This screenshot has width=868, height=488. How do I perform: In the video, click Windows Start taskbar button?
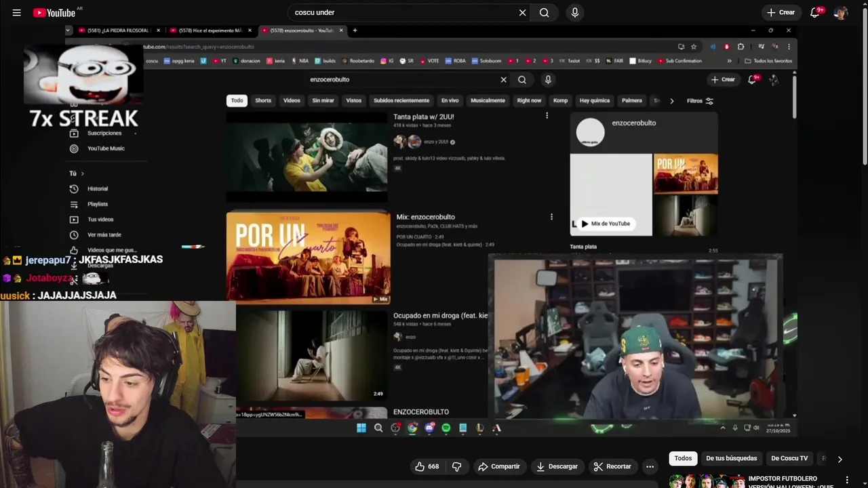click(x=361, y=428)
